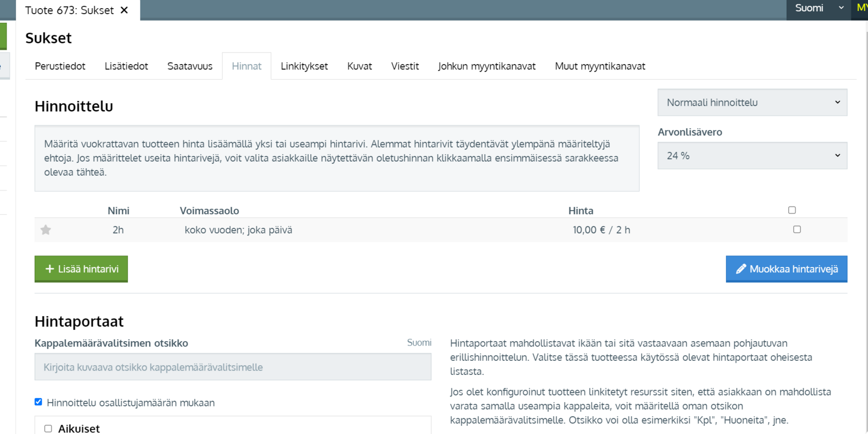Uncheck Hinnoittelu osallistujamäärän mukaan

[x=39, y=402]
